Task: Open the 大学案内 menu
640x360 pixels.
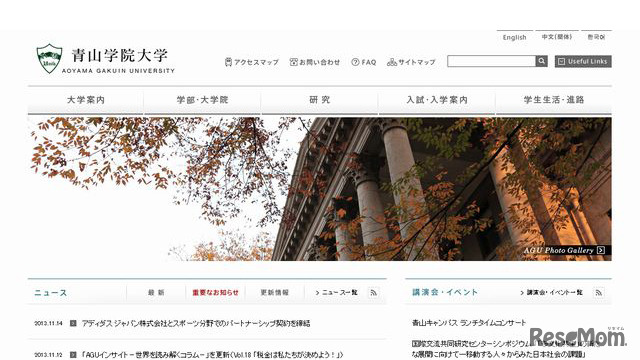Action: click(86, 100)
